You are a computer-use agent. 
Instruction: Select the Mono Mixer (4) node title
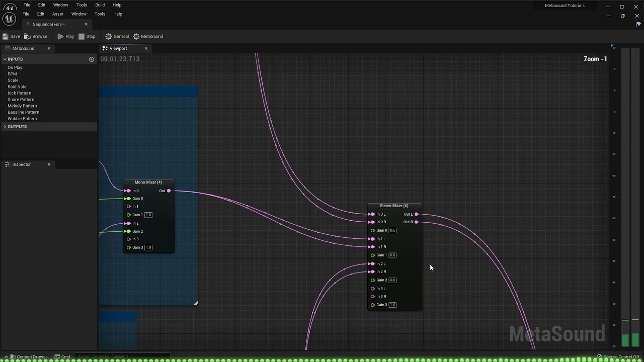point(148,182)
